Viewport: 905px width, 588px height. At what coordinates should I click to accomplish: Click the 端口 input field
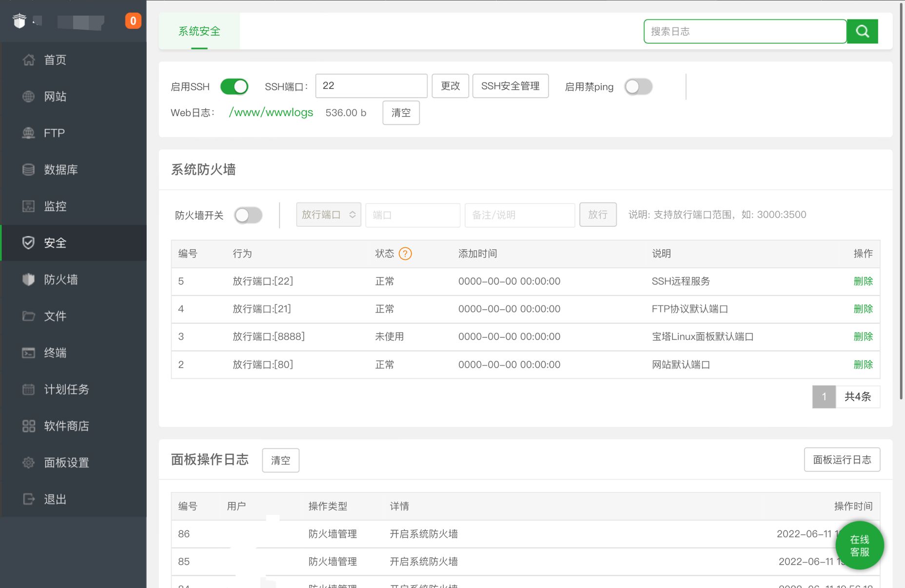[x=413, y=215]
